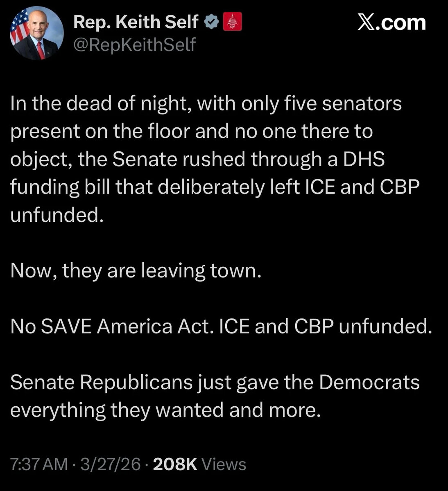This screenshot has width=448, height=491.
Task: Click the "Now, they are leaving town." line
Action: click(136, 271)
